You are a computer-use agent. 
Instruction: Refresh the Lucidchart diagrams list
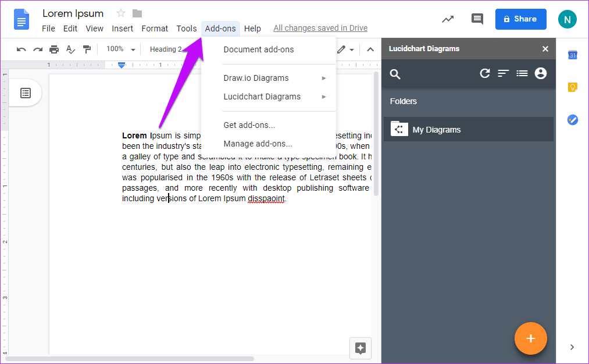point(484,73)
